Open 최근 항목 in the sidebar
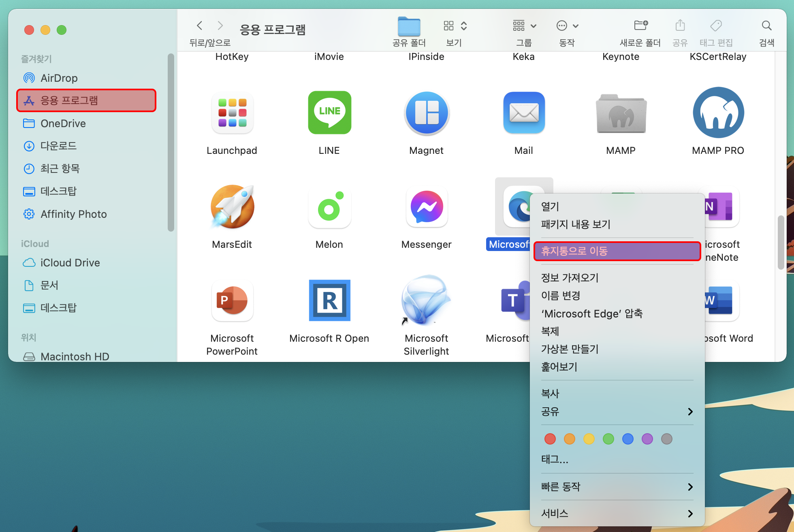The image size is (794, 532). (x=86, y=168)
